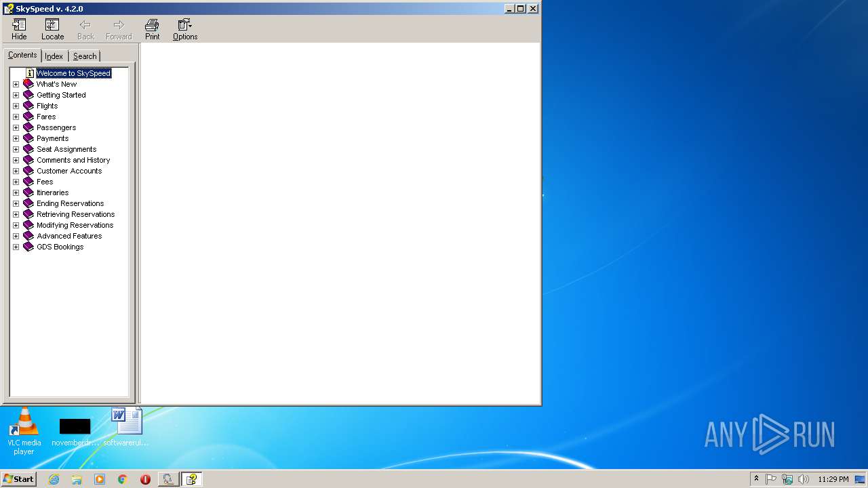Expand the Fares topic
868x488 pixels.
pyautogui.click(x=16, y=117)
